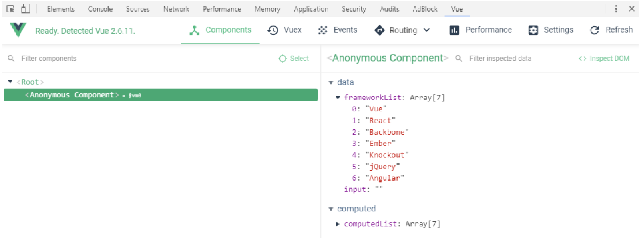This screenshot has height=238, width=644.
Task: Click Select component button label
Action: point(299,59)
